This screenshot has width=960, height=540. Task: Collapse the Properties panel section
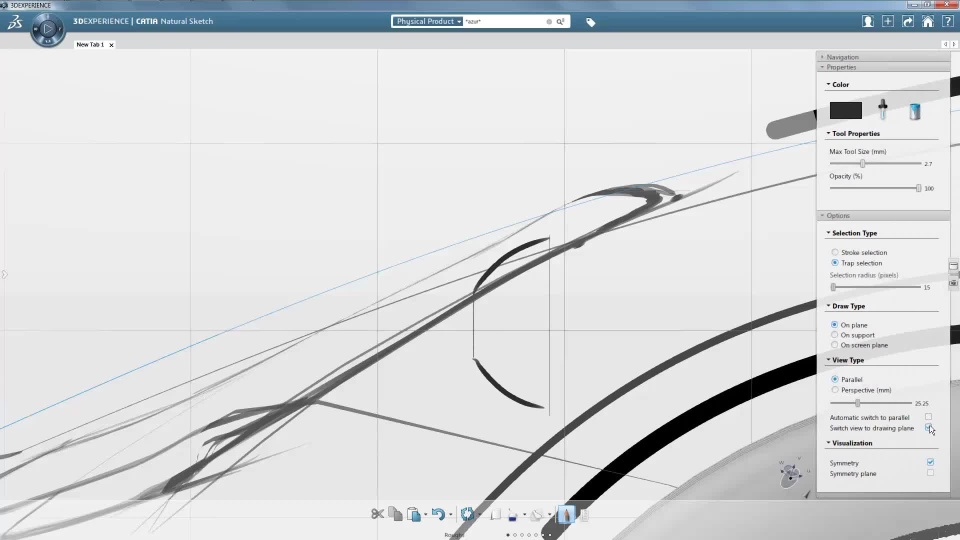(883, 67)
